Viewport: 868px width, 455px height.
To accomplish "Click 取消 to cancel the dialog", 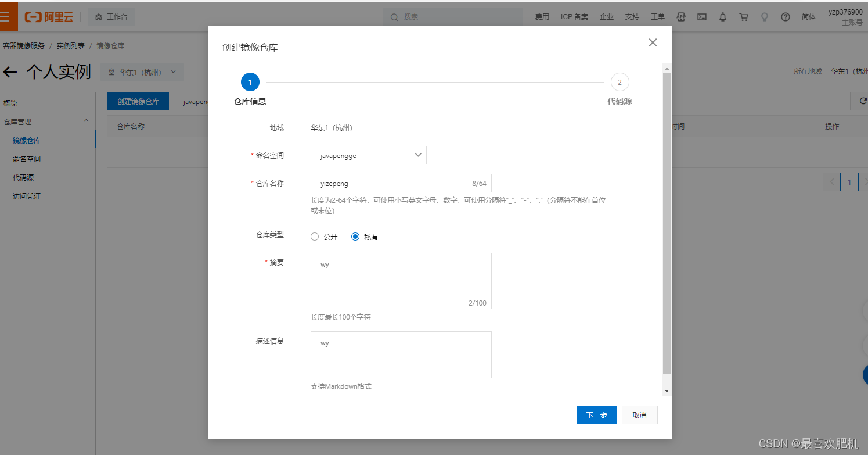I will coord(639,415).
